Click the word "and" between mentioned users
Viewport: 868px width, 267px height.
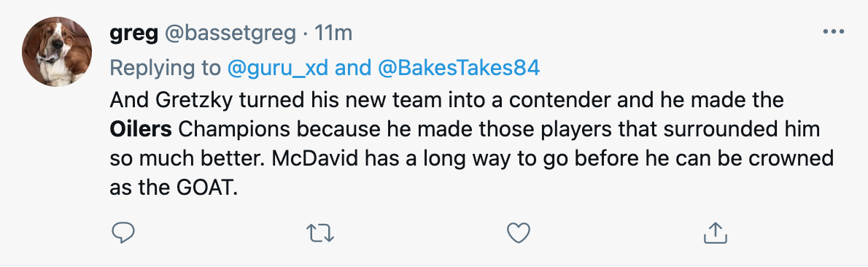[x=354, y=68]
